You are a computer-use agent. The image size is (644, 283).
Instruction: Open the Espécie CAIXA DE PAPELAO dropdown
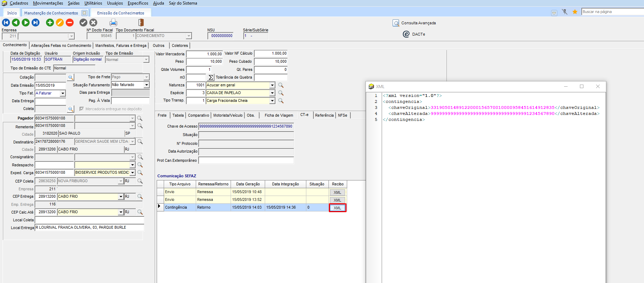[x=272, y=93]
